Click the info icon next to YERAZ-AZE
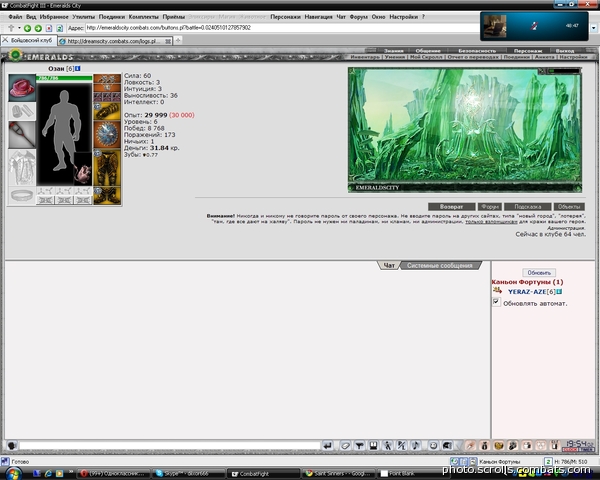Screen dimensions: 600x480 (x=559, y=292)
